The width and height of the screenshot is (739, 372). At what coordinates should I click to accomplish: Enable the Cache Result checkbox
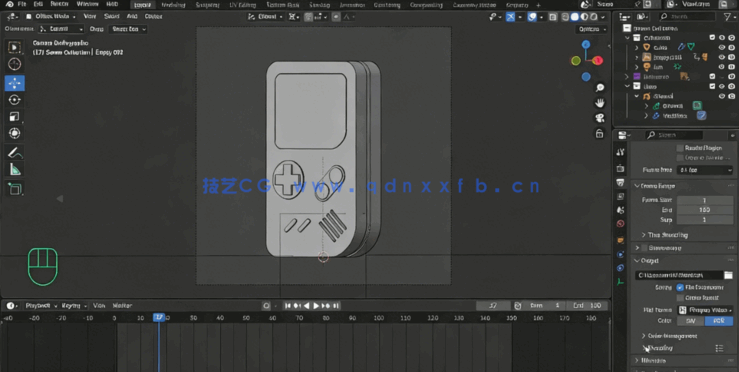click(680, 298)
